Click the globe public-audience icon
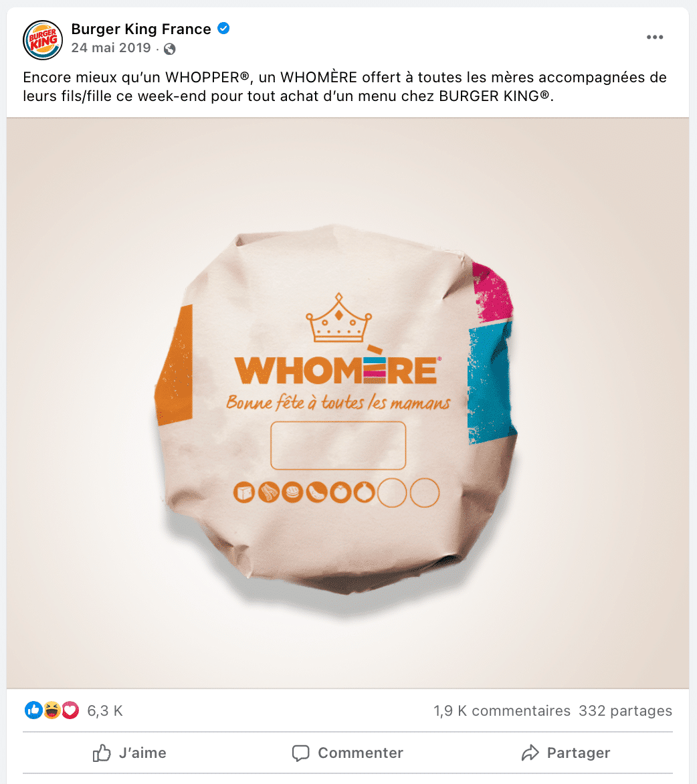 tap(170, 49)
